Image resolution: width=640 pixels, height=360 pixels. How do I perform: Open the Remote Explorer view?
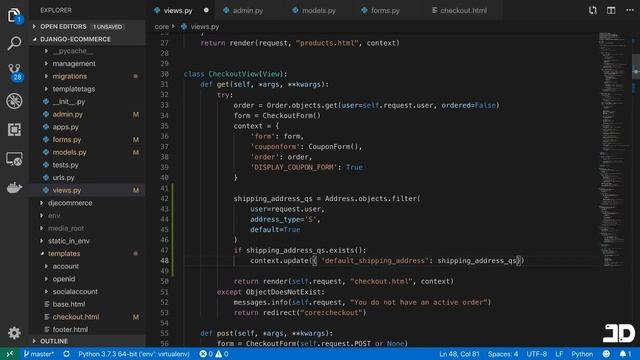(14, 159)
